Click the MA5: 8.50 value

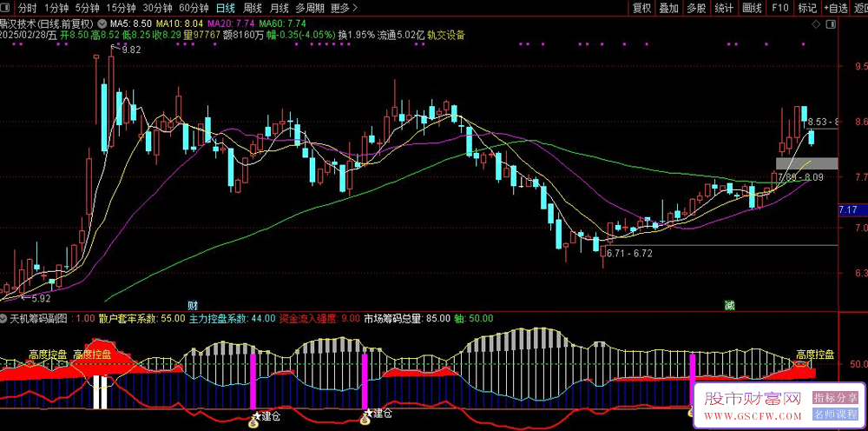point(131,23)
